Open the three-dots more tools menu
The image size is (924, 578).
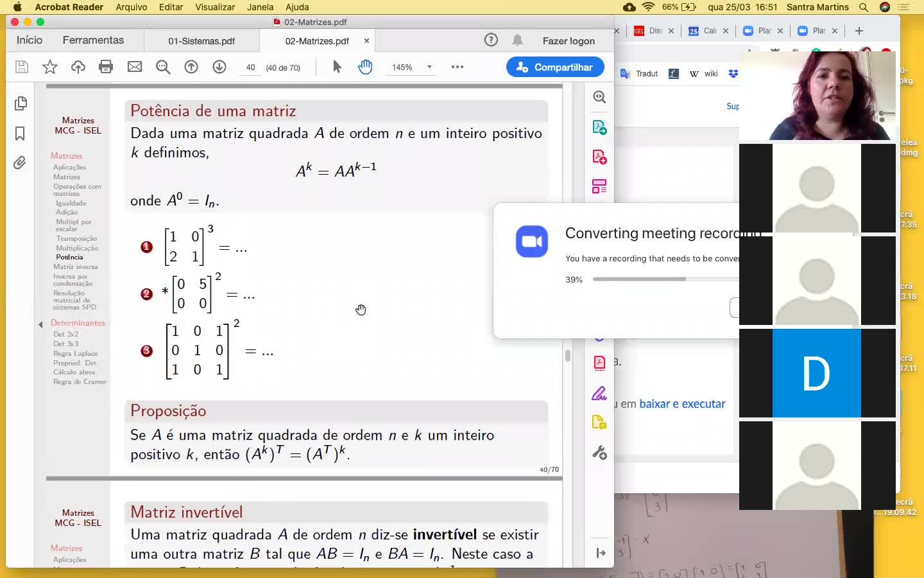pyautogui.click(x=458, y=67)
